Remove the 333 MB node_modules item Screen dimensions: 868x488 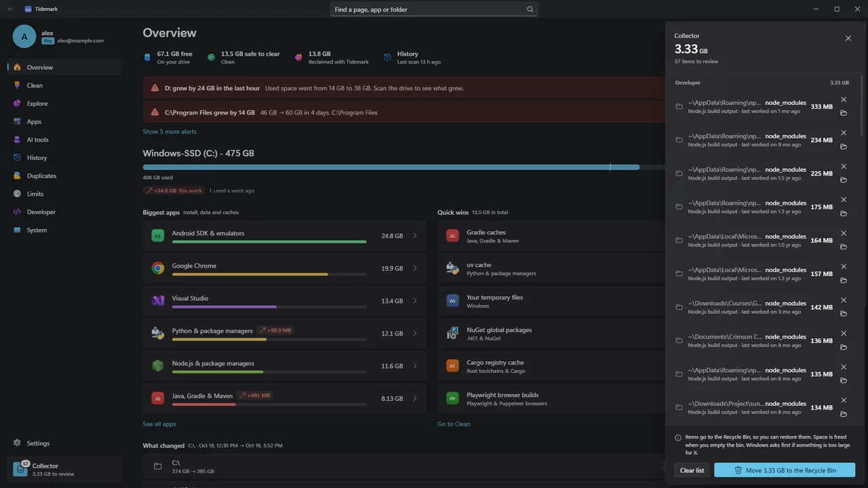click(x=844, y=100)
